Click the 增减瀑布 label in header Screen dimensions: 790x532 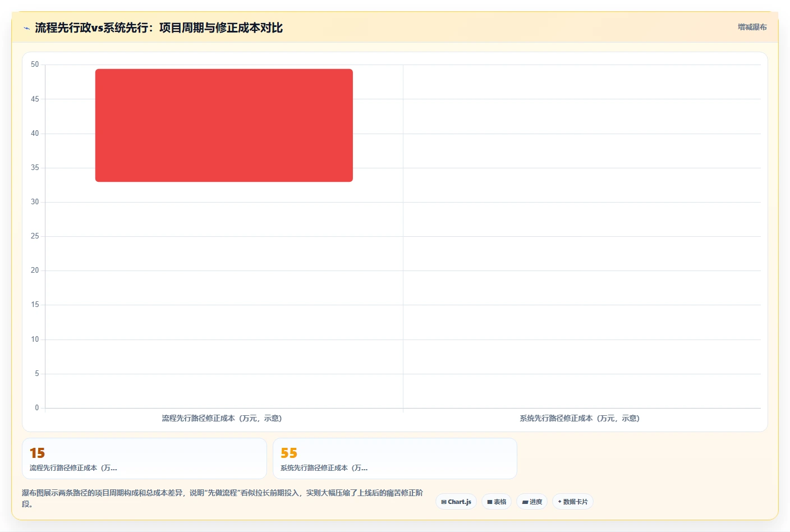point(752,27)
